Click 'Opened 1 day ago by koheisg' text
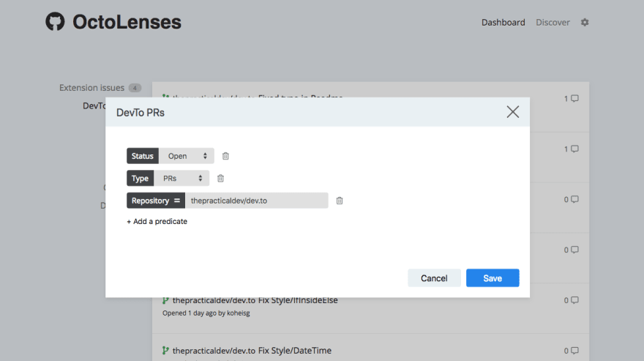Viewport: 644px width, 361px height. click(206, 313)
